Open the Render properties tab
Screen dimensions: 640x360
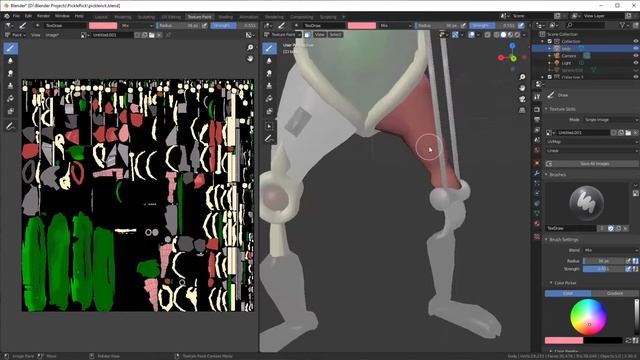click(537, 109)
